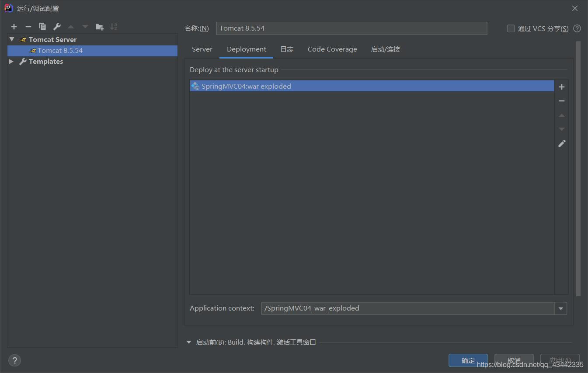Image resolution: width=588 pixels, height=373 pixels.
Task: Click the IntelliJ icon in title bar
Action: point(9,8)
